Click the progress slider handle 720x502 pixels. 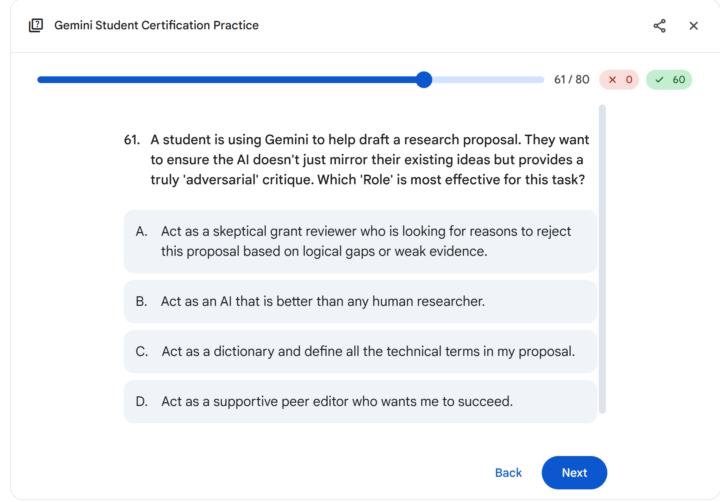[423, 80]
